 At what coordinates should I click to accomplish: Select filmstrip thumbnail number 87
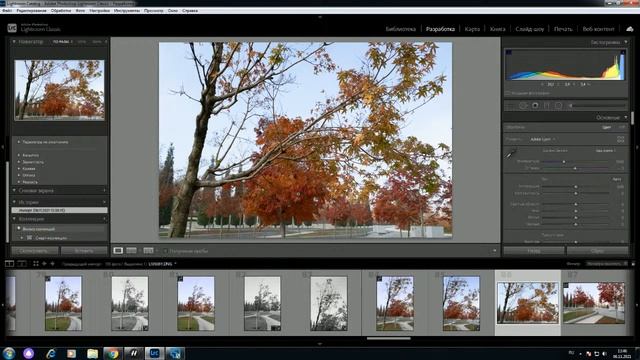coord(594,303)
